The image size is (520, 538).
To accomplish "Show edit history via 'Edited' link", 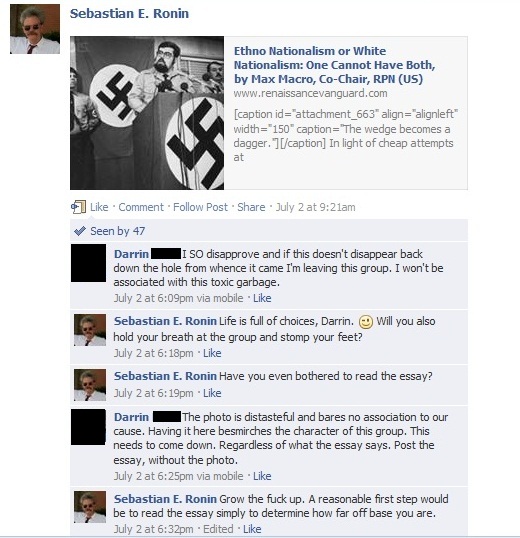I will pos(218,529).
